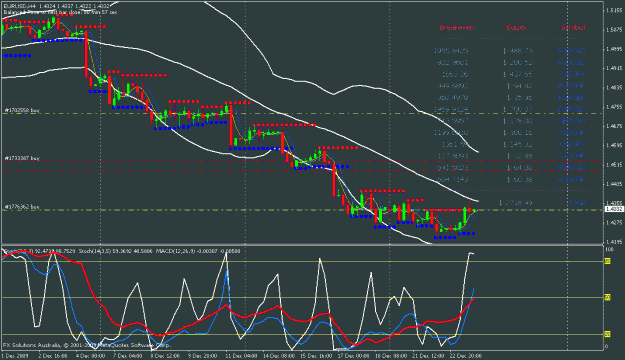Click the 14 Dec 08:00 time label
The width and height of the screenshot is (625, 360).
[x=279, y=356]
